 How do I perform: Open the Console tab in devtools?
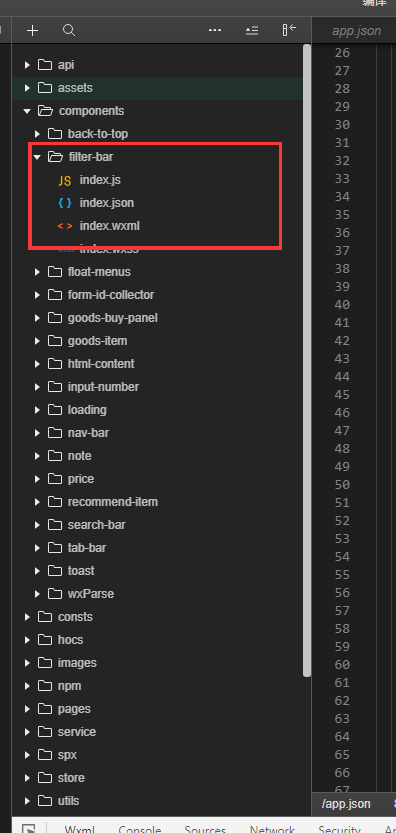(x=140, y=830)
